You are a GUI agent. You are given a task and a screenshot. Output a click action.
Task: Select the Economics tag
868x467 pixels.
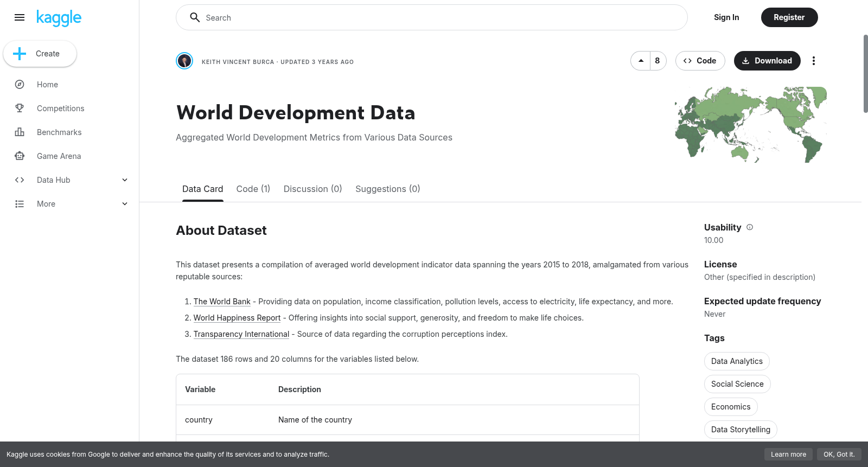(x=731, y=407)
